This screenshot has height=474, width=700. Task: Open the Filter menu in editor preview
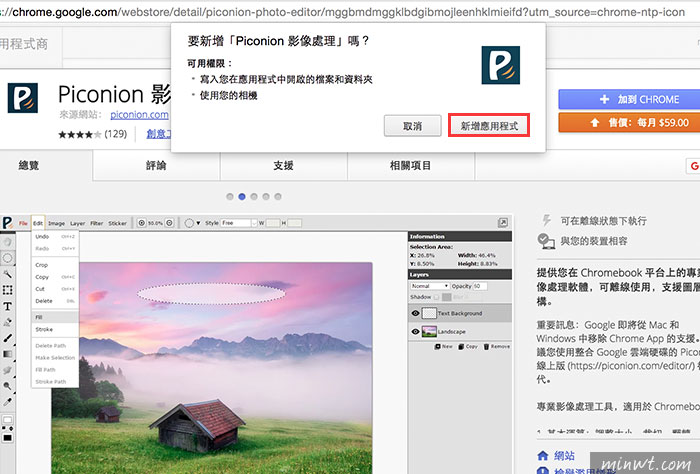pyautogui.click(x=97, y=223)
